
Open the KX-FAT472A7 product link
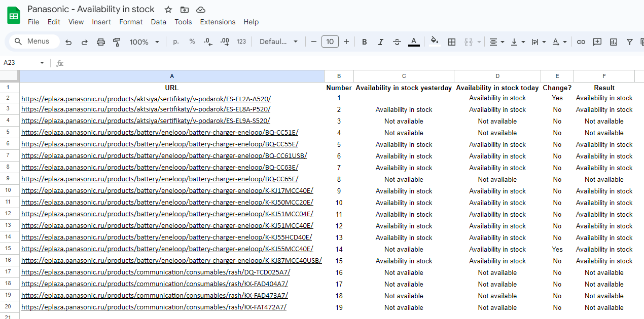click(154, 307)
